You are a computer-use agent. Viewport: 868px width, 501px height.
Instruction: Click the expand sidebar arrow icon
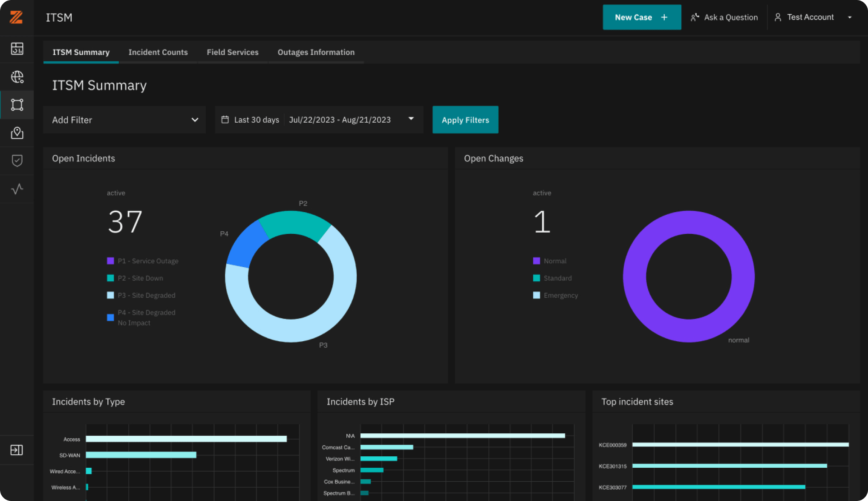click(17, 450)
